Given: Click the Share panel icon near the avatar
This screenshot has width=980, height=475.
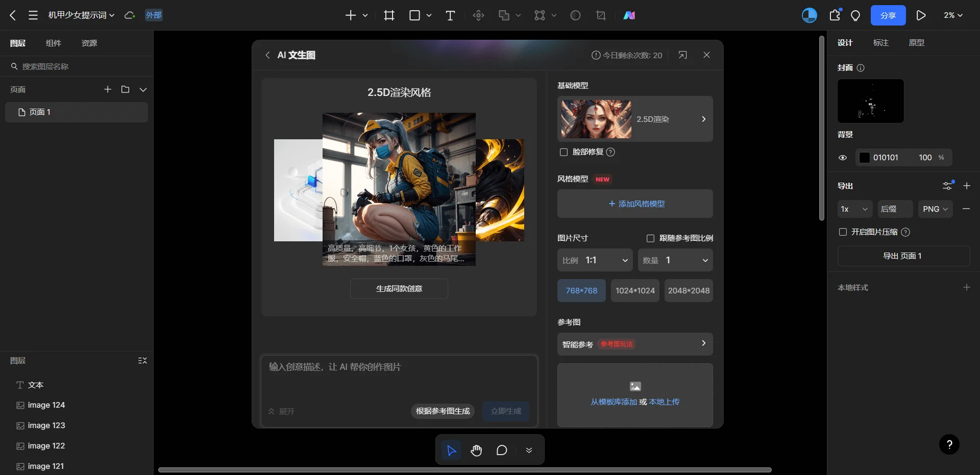Looking at the screenshot, I should pos(835,15).
